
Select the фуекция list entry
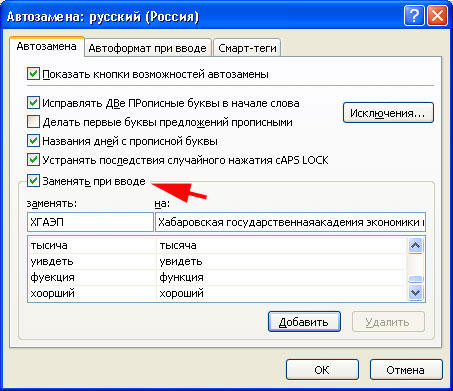[x=217, y=277]
